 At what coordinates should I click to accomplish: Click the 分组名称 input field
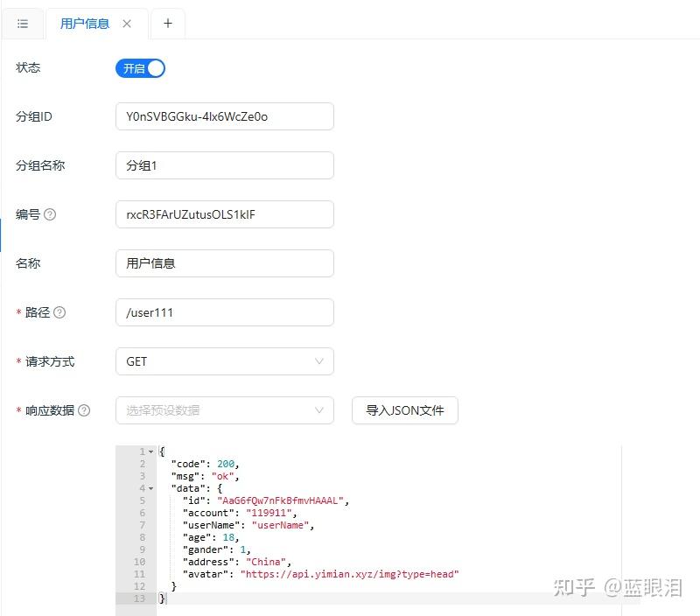pyautogui.click(x=225, y=165)
